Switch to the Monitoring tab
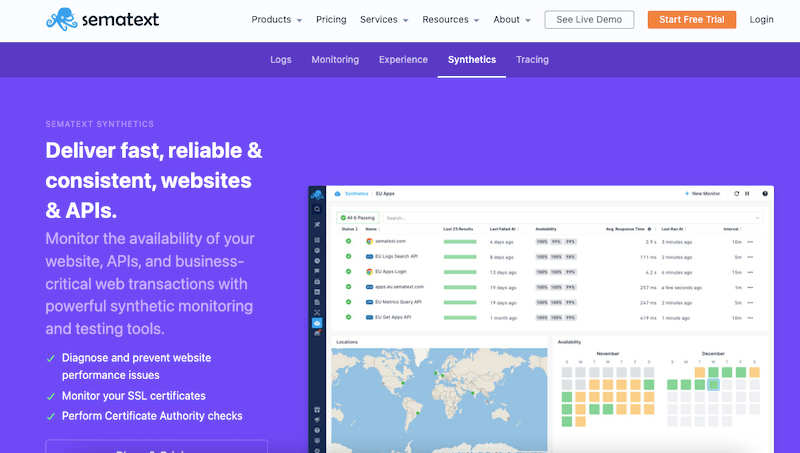Screen dimensions: 800x453 click(335, 60)
